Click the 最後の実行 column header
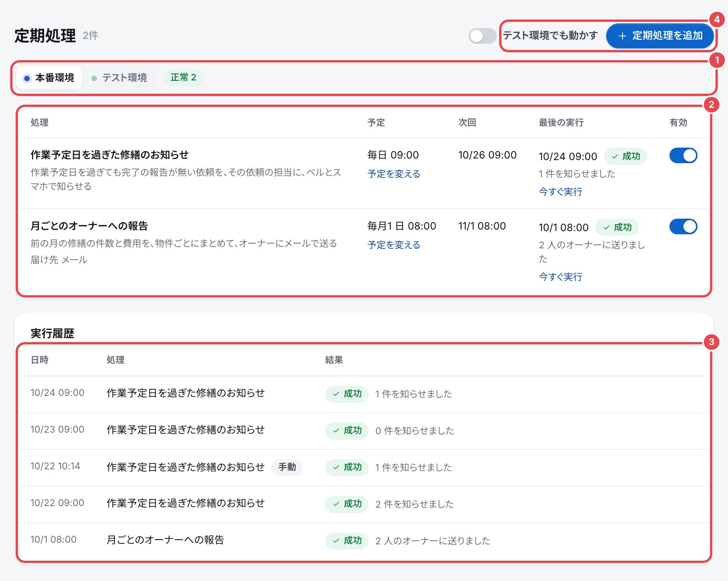 click(561, 123)
